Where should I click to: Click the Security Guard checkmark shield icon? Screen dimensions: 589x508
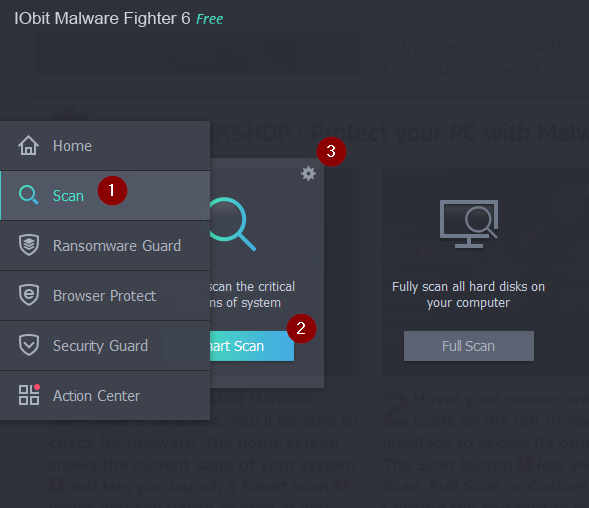[x=29, y=345]
